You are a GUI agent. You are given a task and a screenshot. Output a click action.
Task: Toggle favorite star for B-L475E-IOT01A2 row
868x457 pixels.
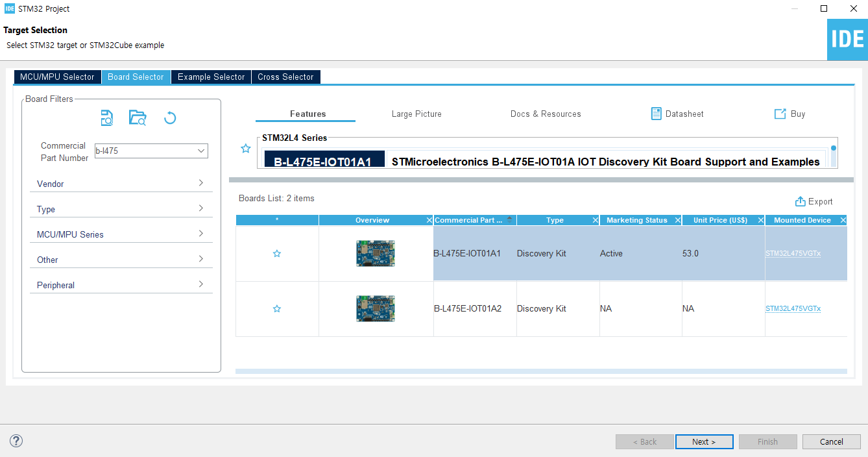pos(277,308)
